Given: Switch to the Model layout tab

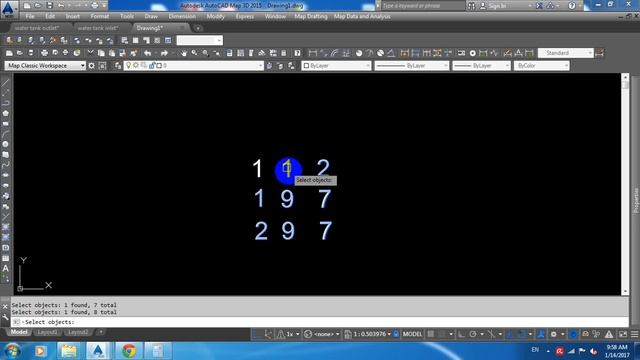Looking at the screenshot, I should click(19, 332).
